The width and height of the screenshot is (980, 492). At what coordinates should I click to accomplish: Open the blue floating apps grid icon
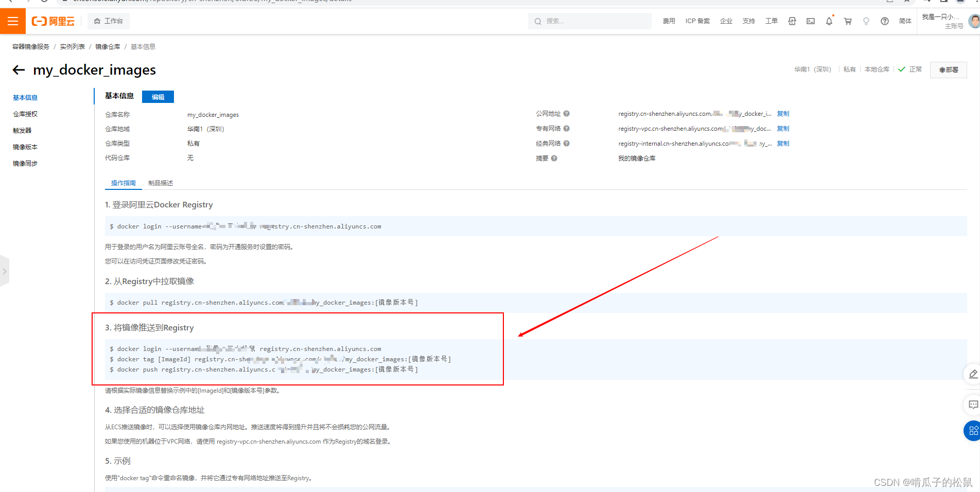(x=972, y=431)
